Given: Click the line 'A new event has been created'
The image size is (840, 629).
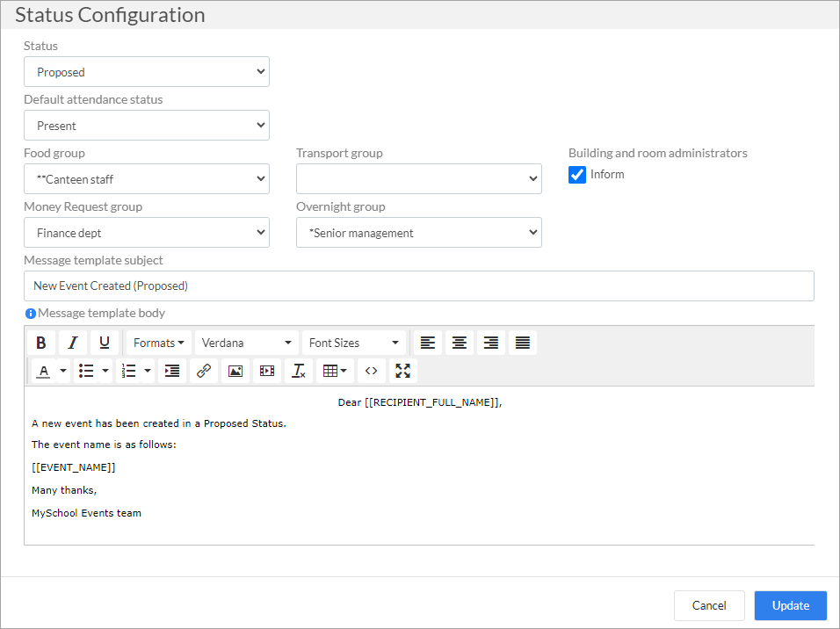Looking at the screenshot, I should click(x=159, y=423).
